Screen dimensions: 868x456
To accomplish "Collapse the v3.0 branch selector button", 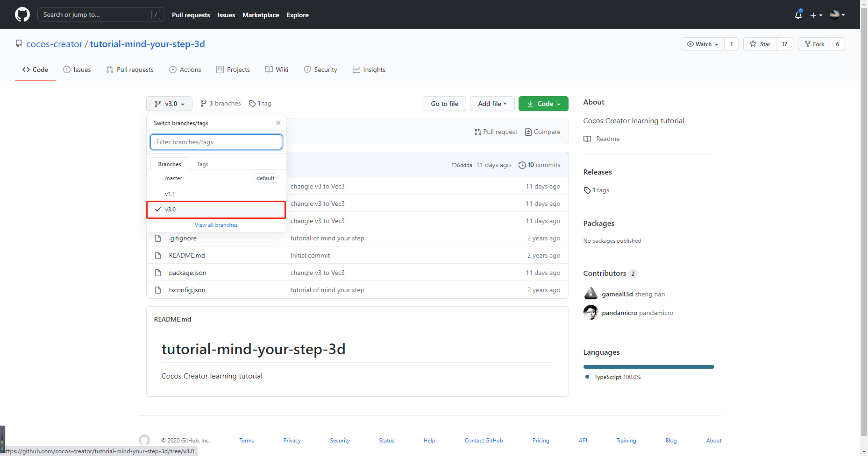I will tap(169, 104).
